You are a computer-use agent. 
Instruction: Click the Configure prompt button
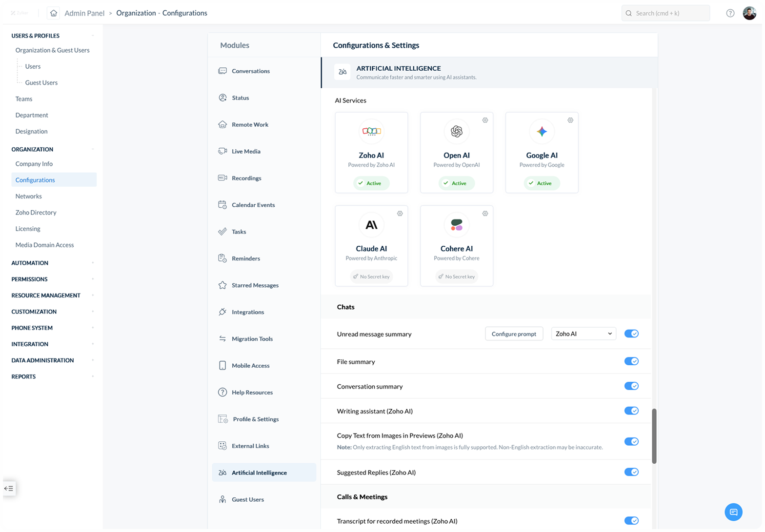coord(514,334)
